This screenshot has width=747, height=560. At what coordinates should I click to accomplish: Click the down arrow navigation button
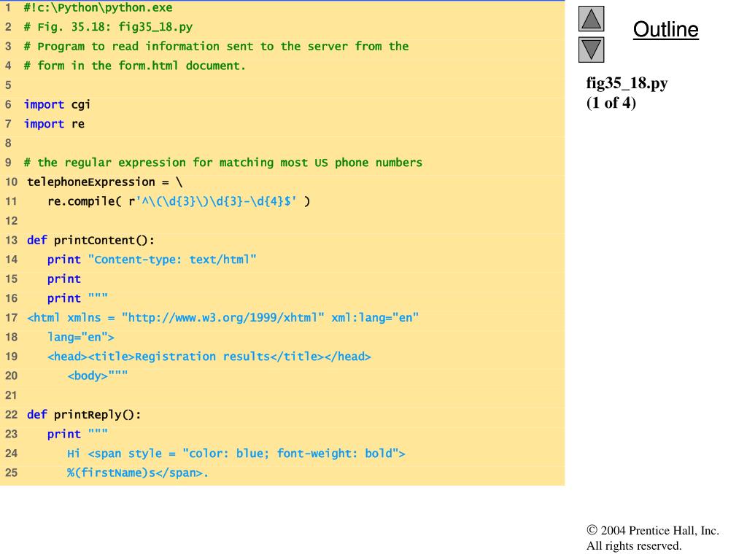(x=591, y=50)
